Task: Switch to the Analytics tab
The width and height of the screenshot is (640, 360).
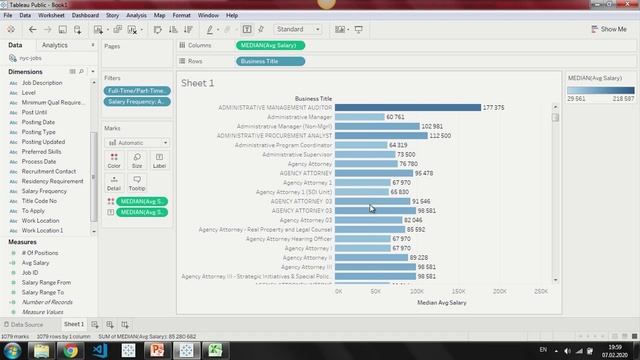Action: 55,45
